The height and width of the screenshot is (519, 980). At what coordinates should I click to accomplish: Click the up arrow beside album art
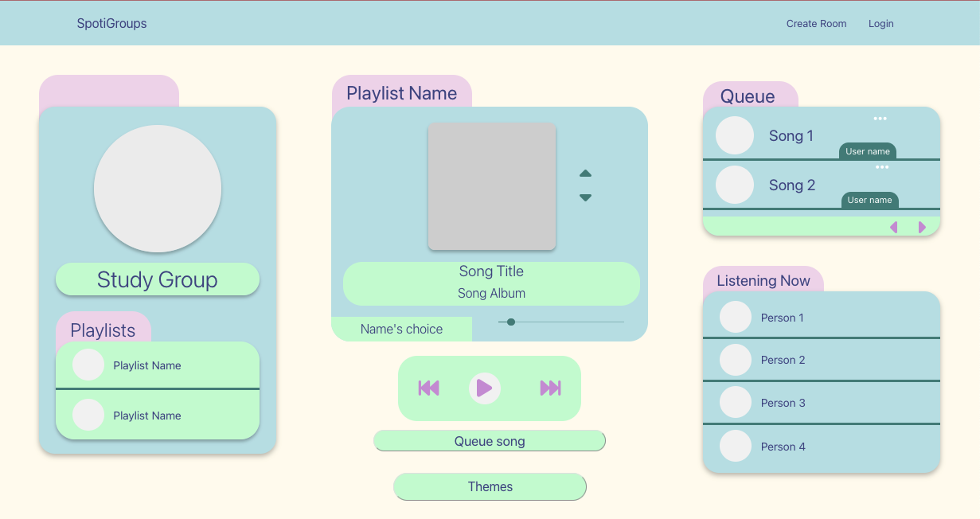[x=585, y=174]
